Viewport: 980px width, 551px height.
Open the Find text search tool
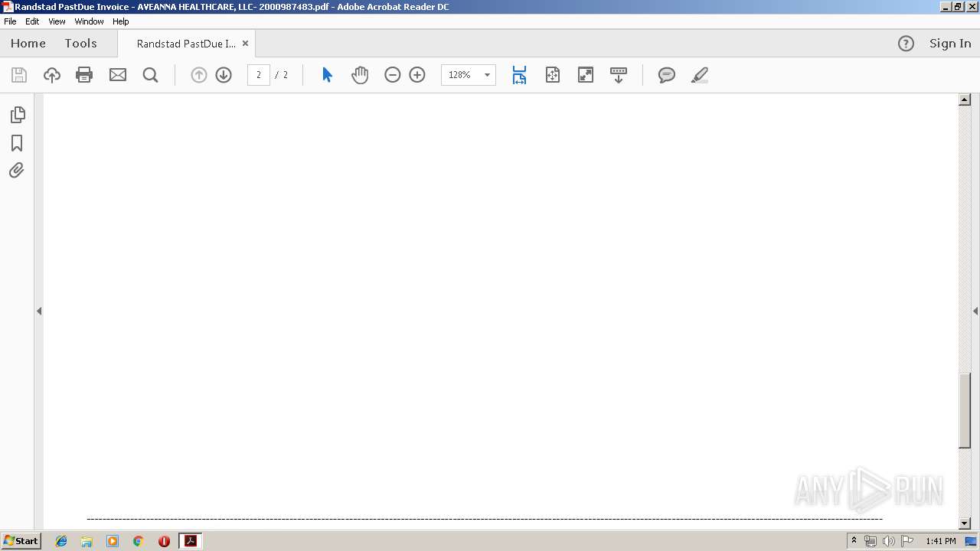pos(151,75)
